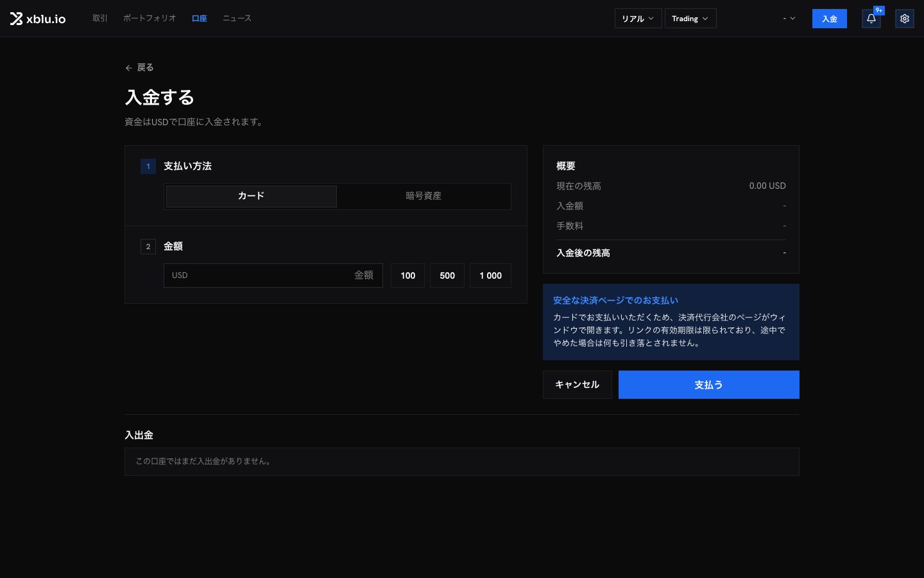Open the リアル account type dropdown
The image size is (924, 578).
638,19
